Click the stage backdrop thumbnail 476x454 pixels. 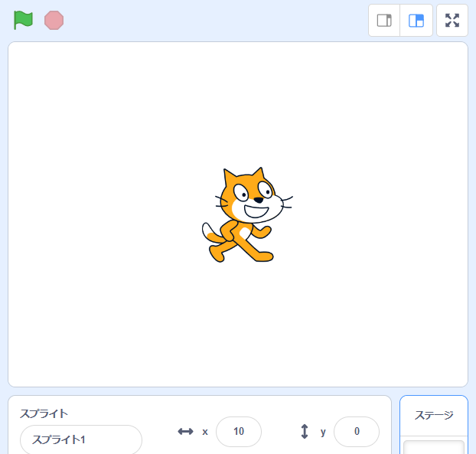pyautogui.click(x=434, y=447)
